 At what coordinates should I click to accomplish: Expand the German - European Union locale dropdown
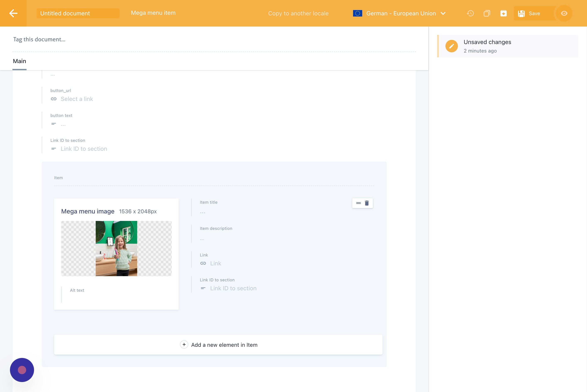(401, 13)
